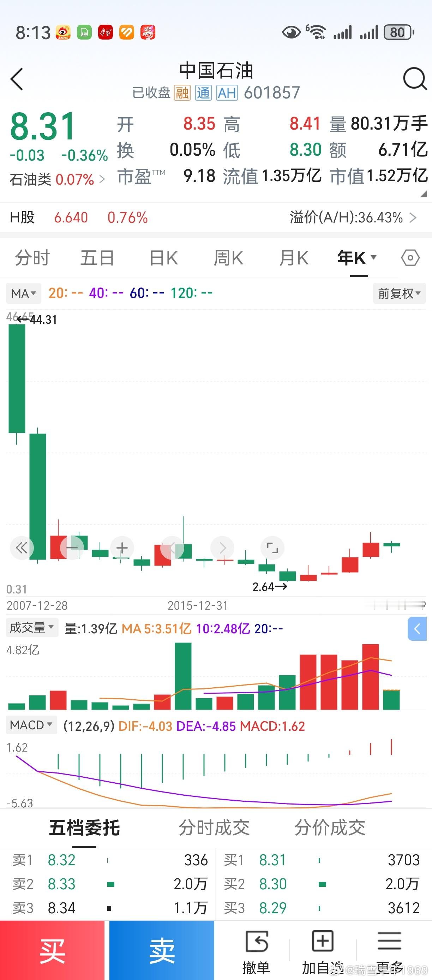Open H股 6.640 quote row
Viewport: 432px width, 980px height.
tap(216, 217)
